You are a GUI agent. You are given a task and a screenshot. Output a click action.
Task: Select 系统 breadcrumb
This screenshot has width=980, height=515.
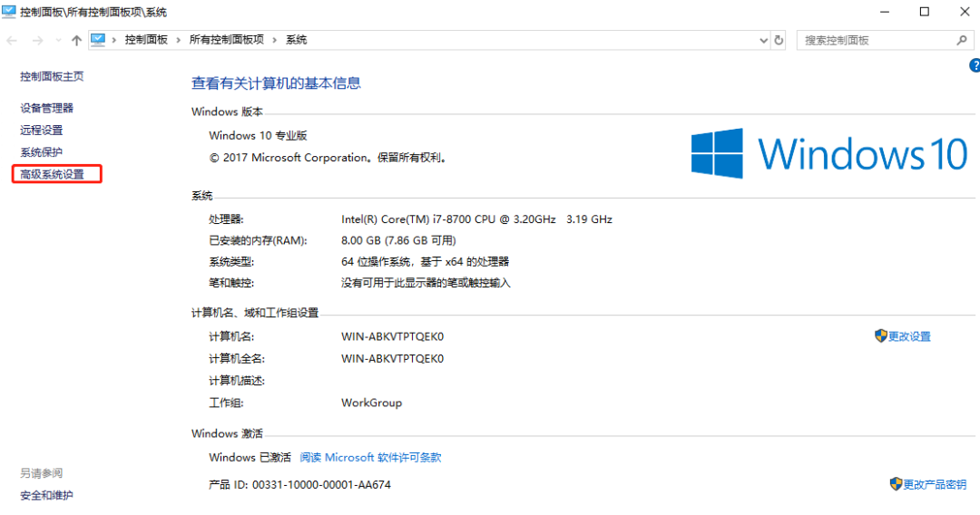(296, 40)
